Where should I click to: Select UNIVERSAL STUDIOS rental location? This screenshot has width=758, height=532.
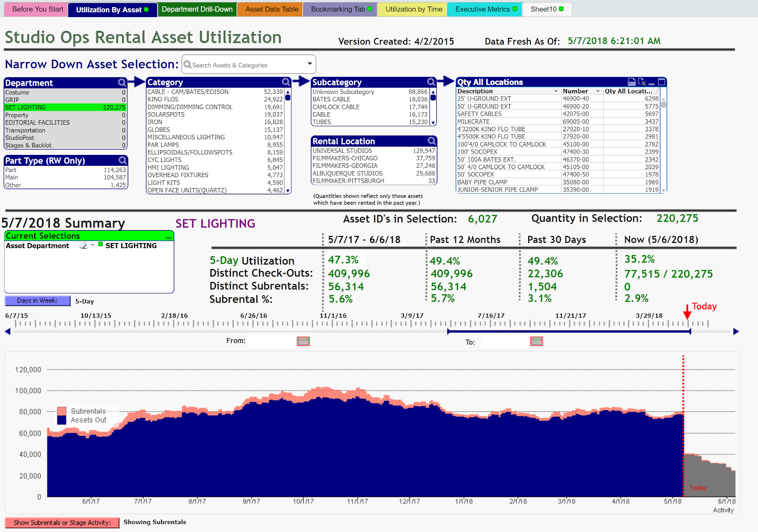tap(374, 151)
